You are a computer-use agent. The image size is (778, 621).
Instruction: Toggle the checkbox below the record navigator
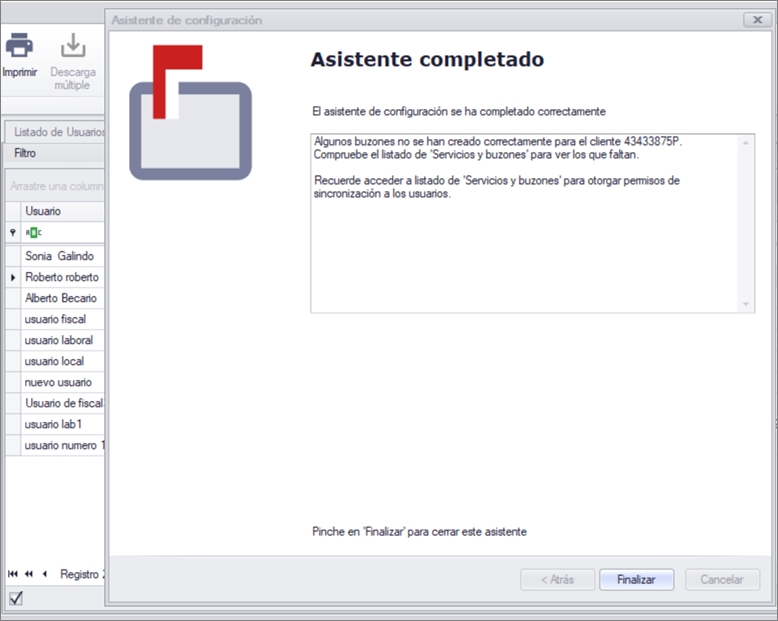[16, 598]
